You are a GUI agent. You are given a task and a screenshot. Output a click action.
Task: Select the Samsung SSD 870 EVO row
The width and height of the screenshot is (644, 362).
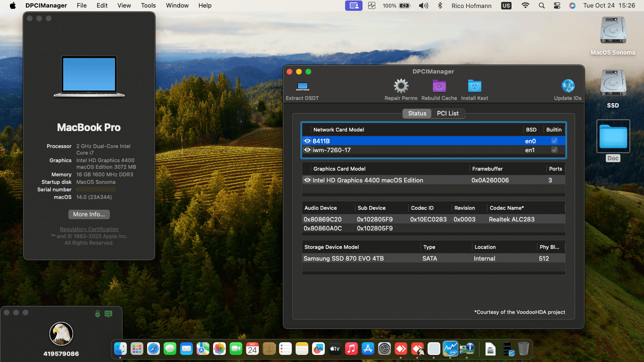pyautogui.click(x=343, y=259)
